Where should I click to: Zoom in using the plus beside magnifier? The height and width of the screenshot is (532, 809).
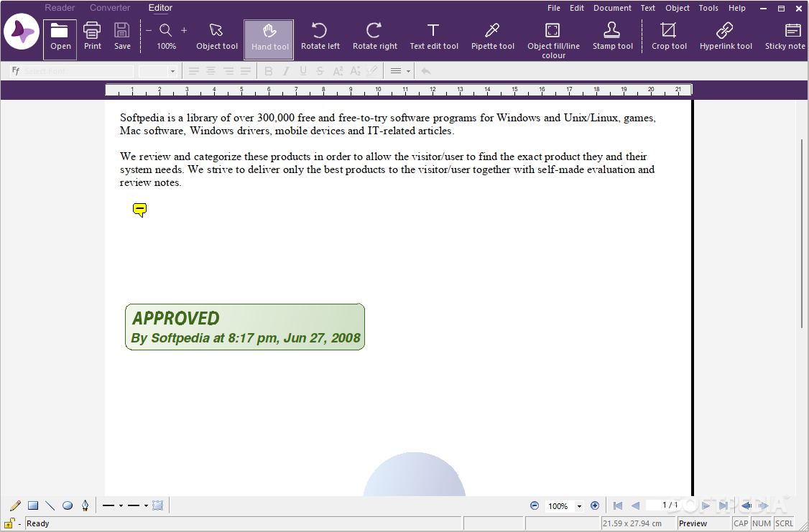coord(184,30)
